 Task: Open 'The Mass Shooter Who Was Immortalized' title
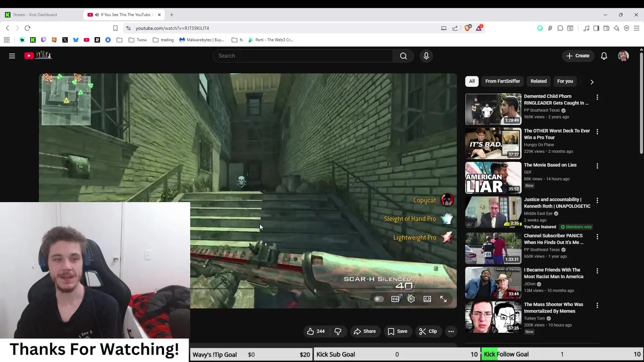[553, 308]
